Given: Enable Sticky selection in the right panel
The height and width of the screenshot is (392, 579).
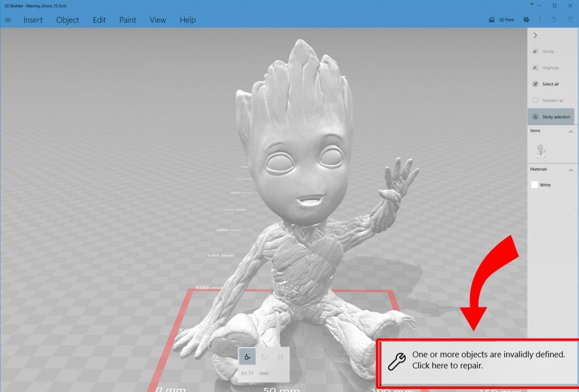Looking at the screenshot, I should click(x=551, y=116).
